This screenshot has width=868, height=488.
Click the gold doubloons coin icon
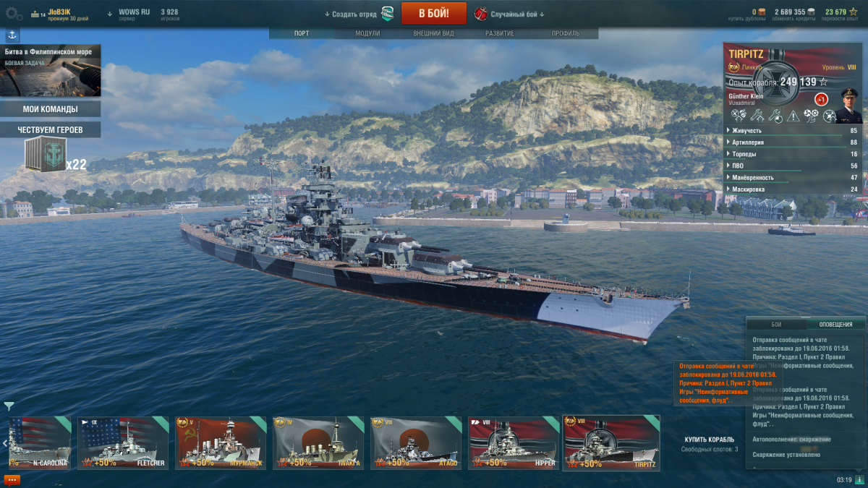(x=762, y=12)
